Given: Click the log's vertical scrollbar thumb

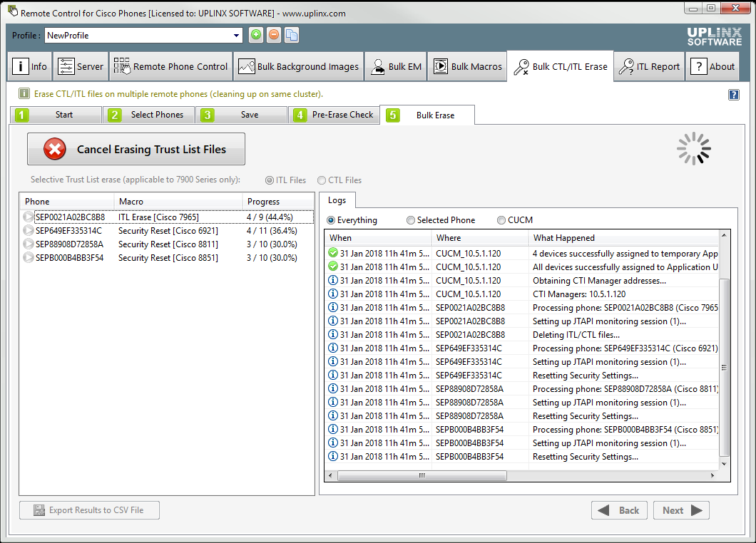Looking at the screenshot, I should [724, 367].
